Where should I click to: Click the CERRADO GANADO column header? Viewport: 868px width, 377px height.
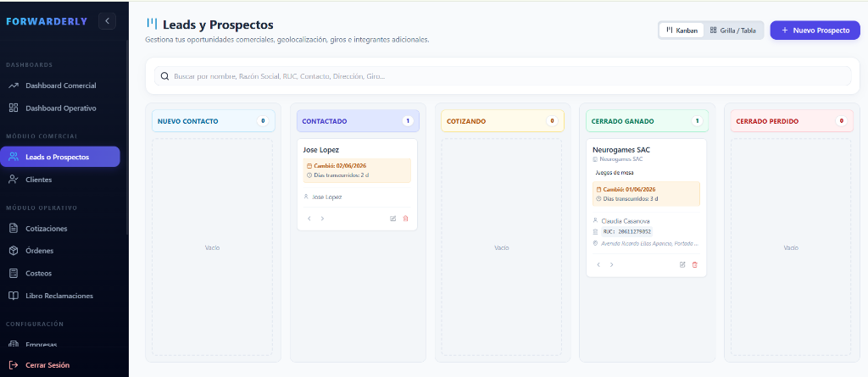point(647,120)
